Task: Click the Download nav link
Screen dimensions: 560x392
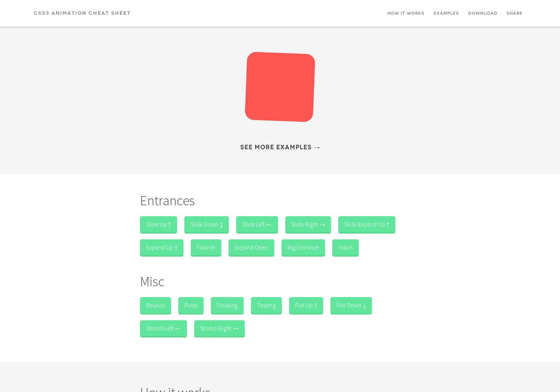Action: coord(483,13)
